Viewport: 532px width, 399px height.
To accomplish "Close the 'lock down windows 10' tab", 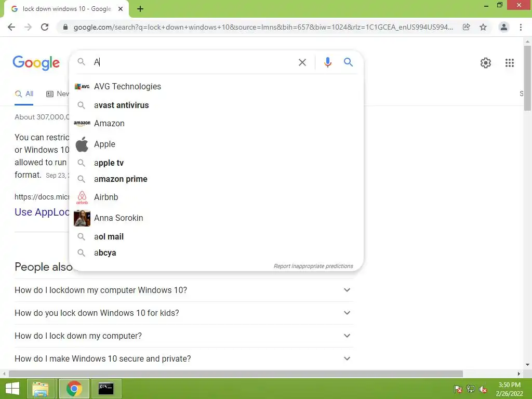I will 121,9.
